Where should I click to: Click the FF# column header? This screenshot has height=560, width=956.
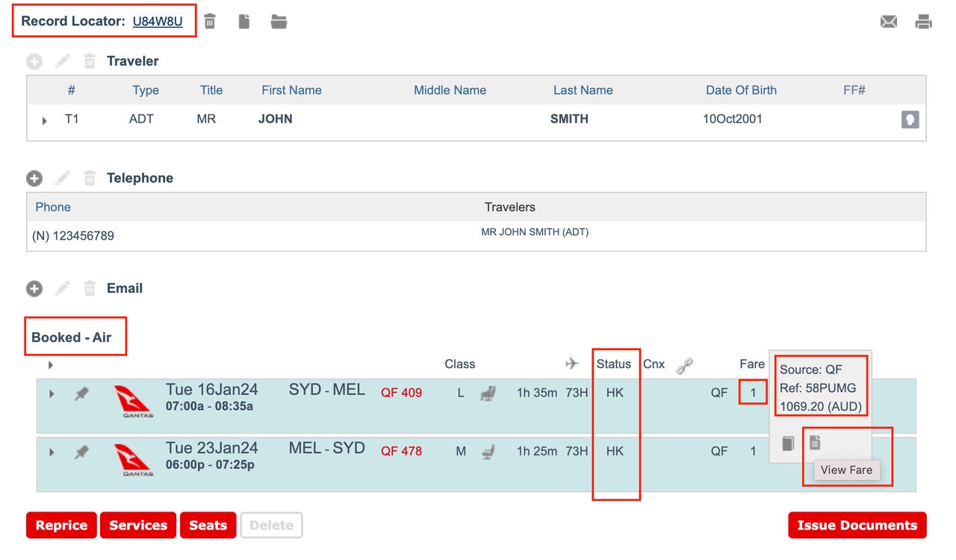854,90
